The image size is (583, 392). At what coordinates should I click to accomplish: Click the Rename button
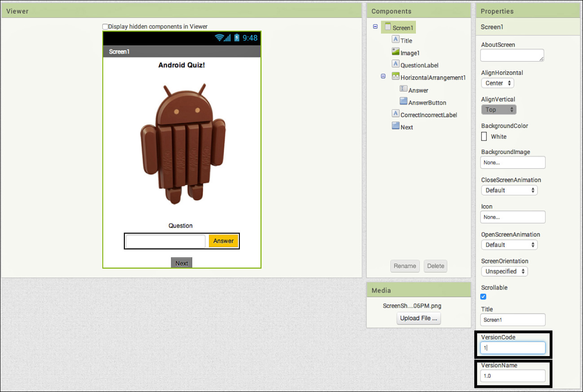pos(405,266)
